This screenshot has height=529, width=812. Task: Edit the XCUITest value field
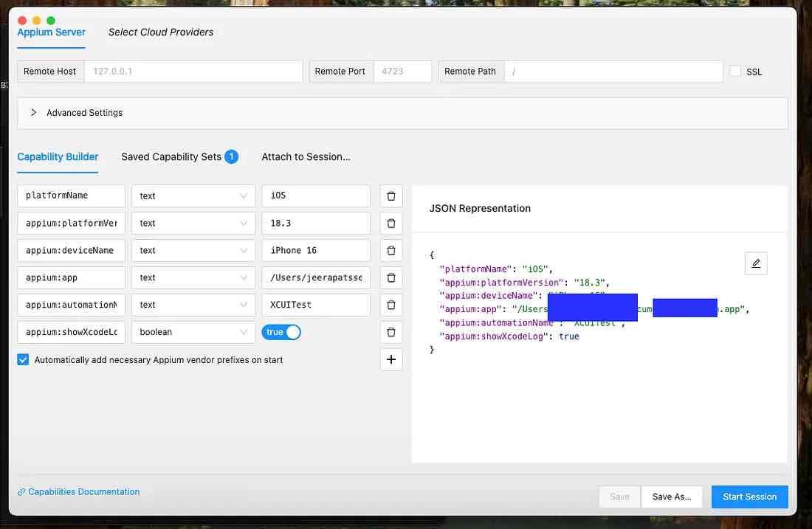(x=316, y=305)
